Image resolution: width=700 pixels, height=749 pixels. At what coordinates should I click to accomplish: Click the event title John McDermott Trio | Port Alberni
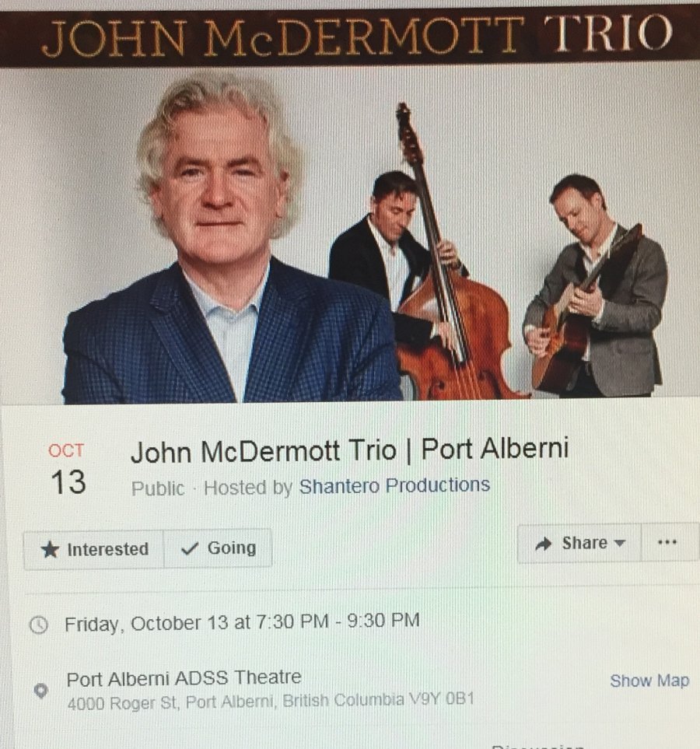coord(350,450)
